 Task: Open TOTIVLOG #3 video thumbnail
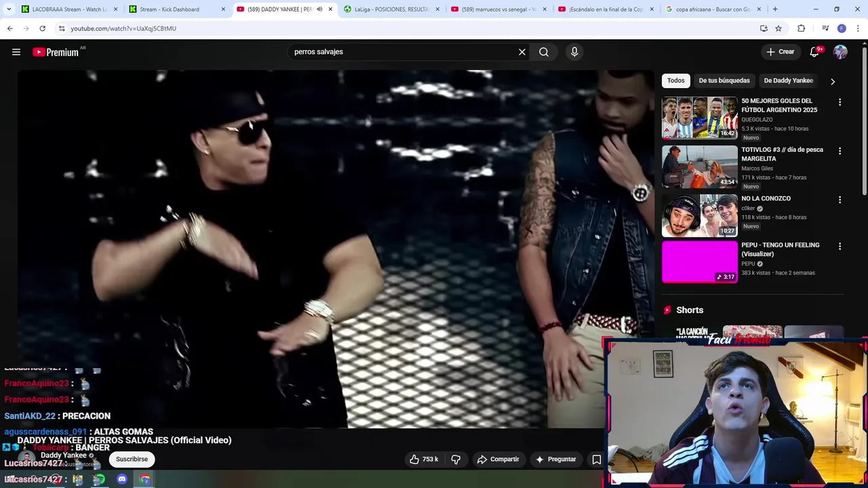700,167
